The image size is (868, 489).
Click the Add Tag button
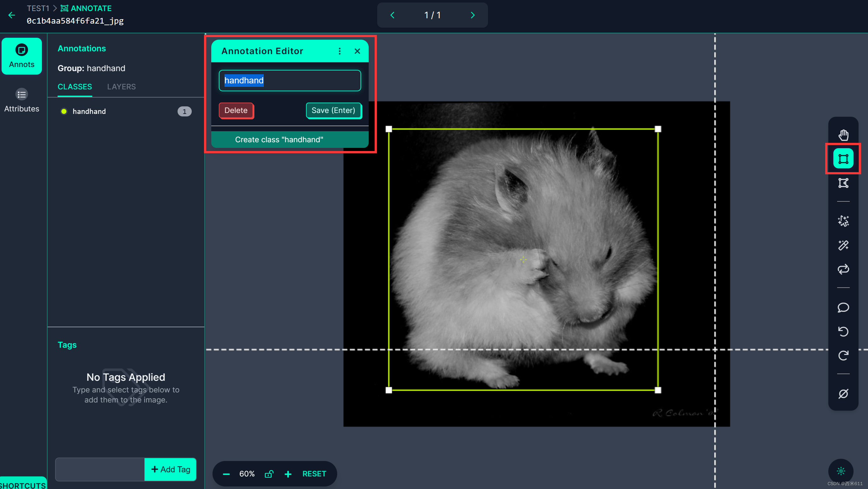click(171, 469)
